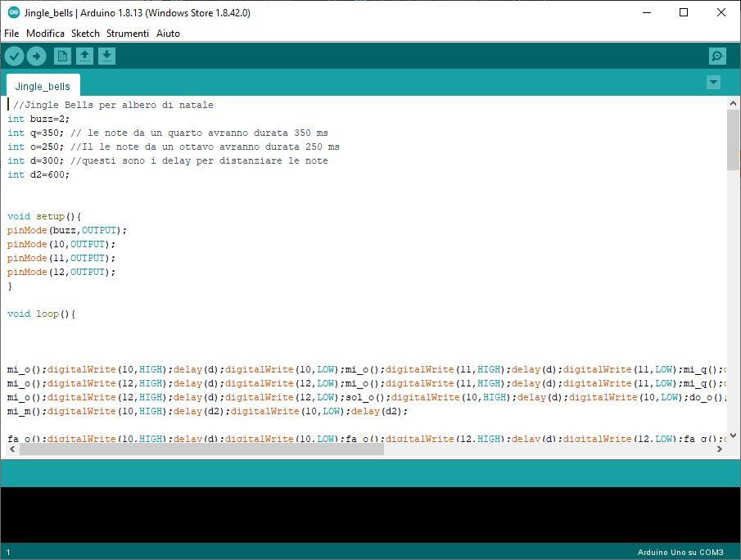Viewport: 741px width, 560px height.
Task: Click the 'mi_m();' call in the code
Action: 27,412
